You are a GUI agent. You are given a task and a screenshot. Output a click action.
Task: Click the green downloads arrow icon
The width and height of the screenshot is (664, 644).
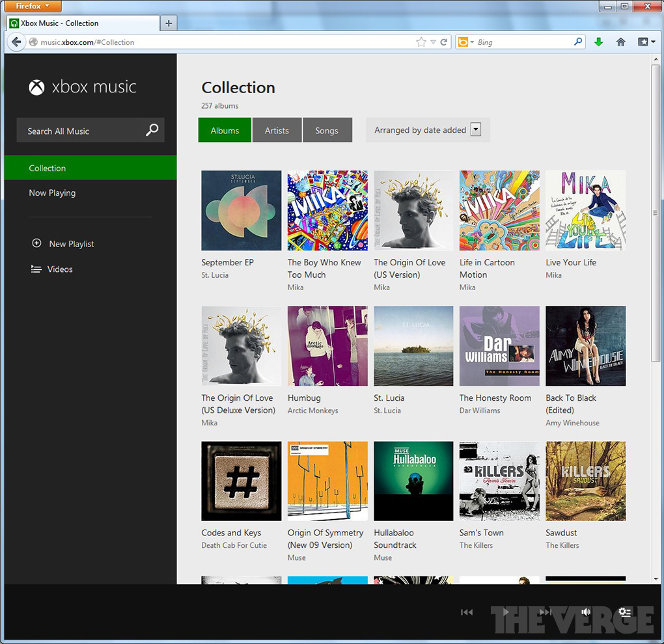click(x=598, y=42)
